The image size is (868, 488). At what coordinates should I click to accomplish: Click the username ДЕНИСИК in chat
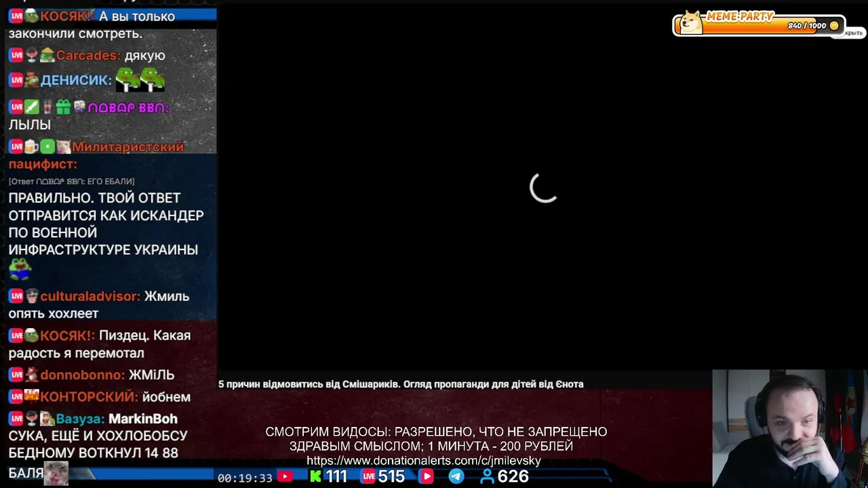click(x=76, y=80)
